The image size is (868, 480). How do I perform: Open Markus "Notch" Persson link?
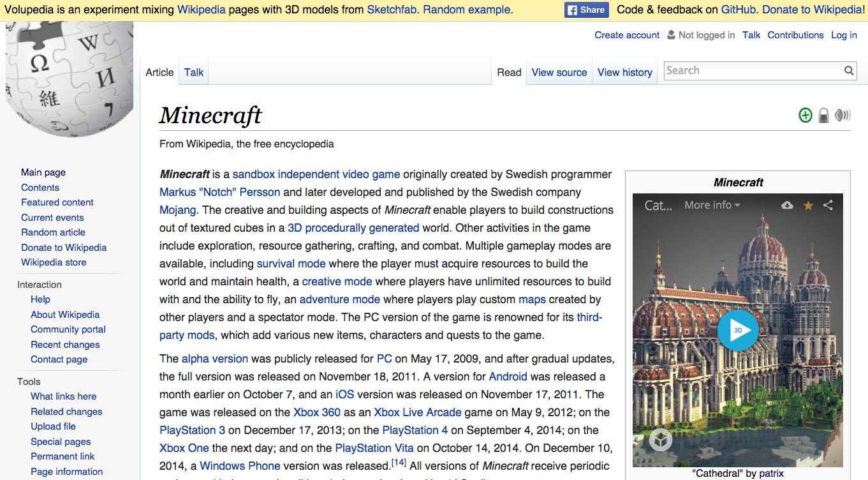pos(220,192)
